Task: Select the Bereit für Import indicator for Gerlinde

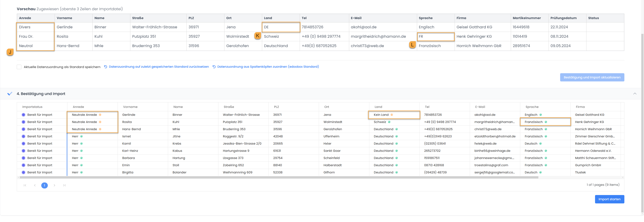Action: [x=23, y=115]
